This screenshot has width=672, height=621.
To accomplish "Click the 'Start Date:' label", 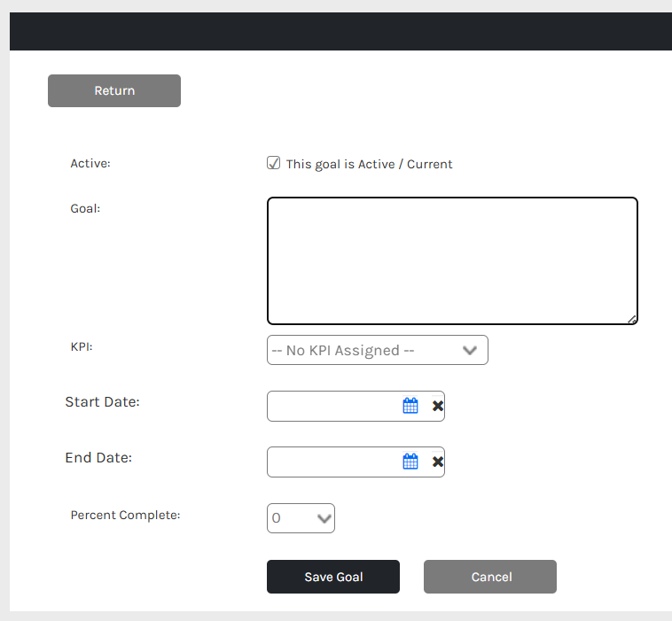I will coord(103,401).
